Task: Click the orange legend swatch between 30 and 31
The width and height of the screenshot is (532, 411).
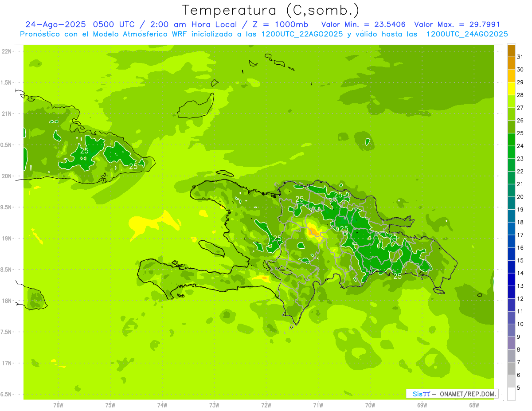Action: 511,63
